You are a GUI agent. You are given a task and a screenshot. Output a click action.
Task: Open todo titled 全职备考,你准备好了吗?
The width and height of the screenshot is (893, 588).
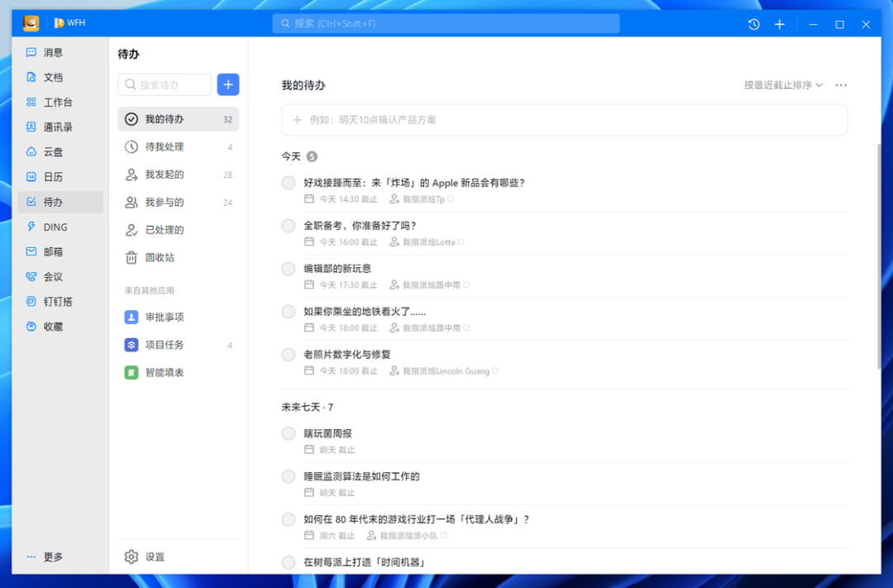[x=360, y=226]
